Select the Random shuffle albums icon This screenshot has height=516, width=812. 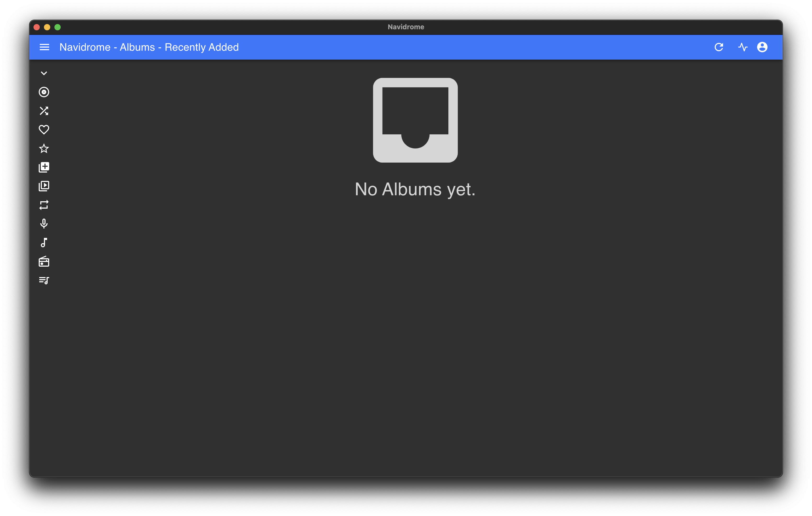[44, 111]
